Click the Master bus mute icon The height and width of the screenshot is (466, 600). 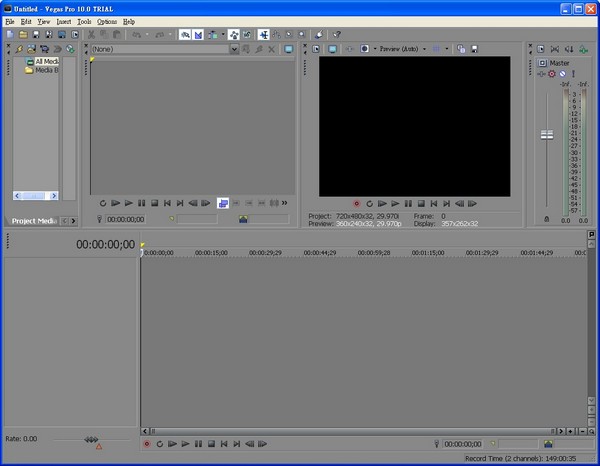tap(562, 73)
